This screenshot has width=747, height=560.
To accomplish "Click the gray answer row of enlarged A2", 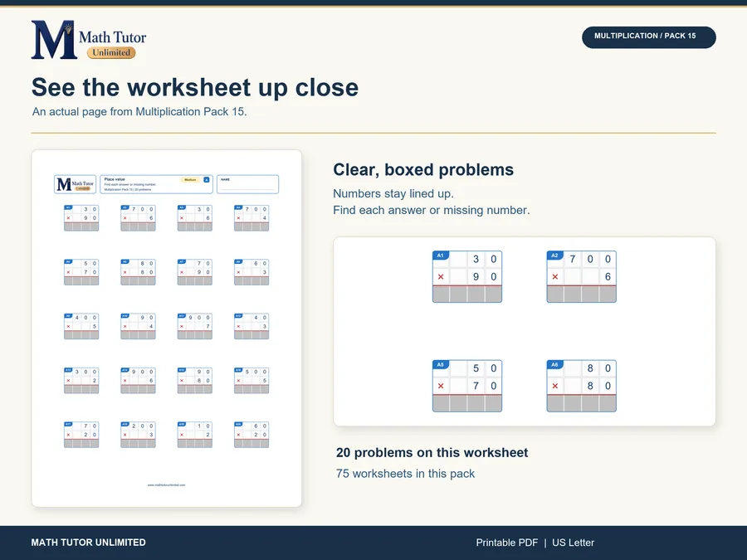I will (581, 295).
